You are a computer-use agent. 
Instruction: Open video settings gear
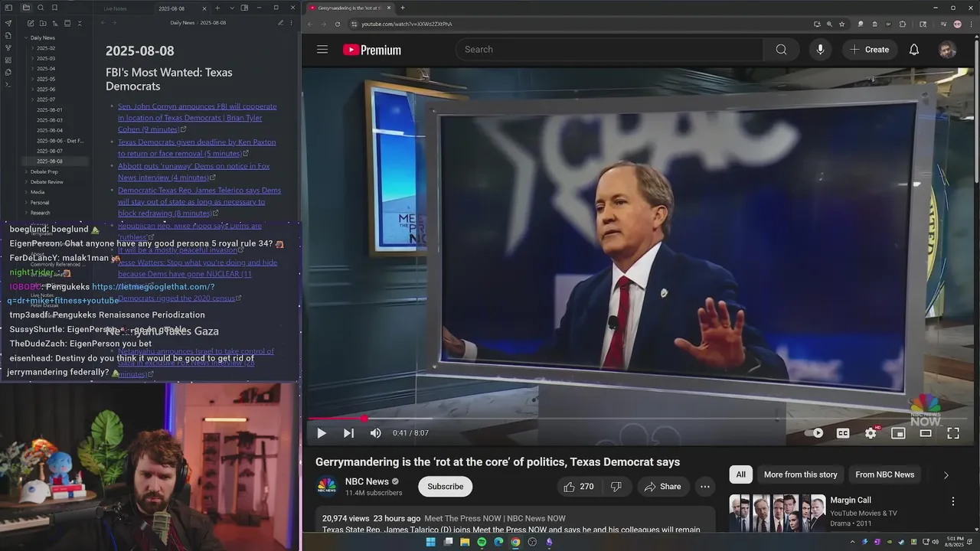coord(871,433)
